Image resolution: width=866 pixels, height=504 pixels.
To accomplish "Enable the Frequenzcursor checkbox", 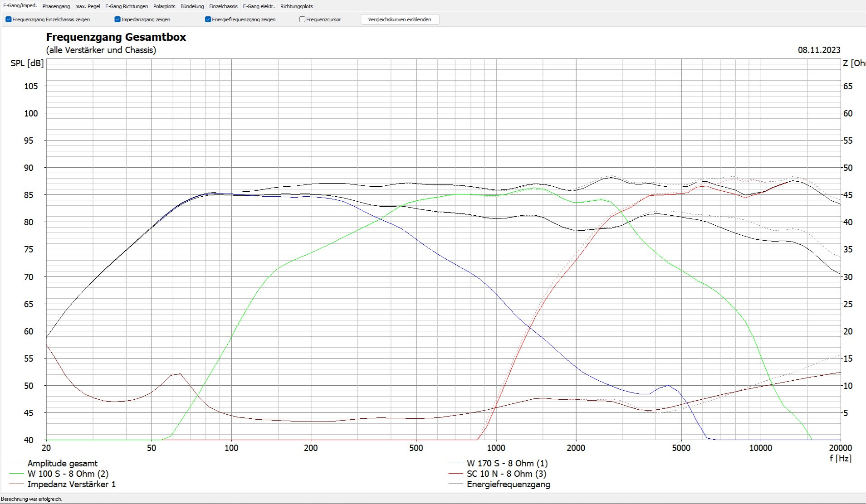I will [x=302, y=19].
